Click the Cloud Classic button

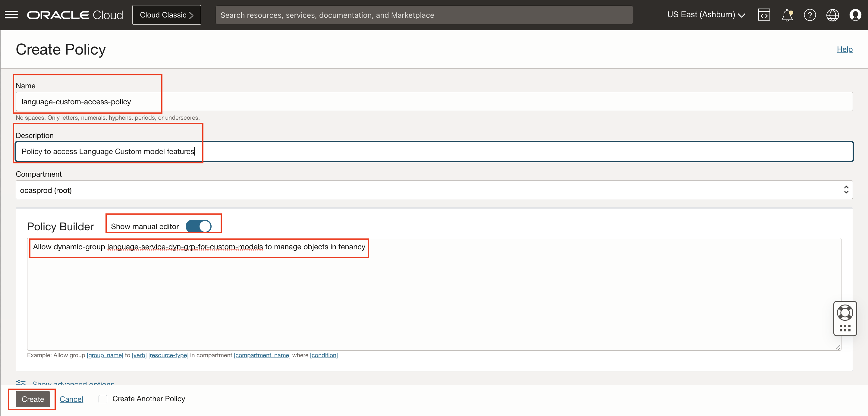coord(166,15)
